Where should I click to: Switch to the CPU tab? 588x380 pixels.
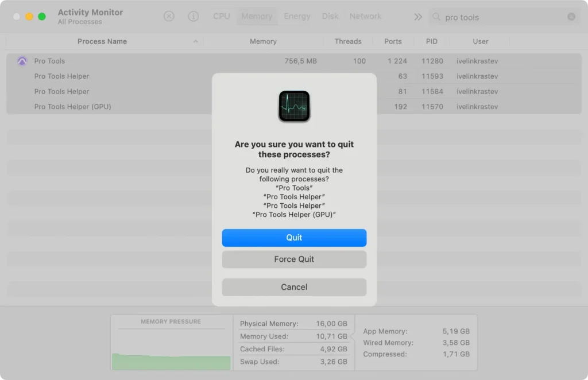[x=221, y=17]
